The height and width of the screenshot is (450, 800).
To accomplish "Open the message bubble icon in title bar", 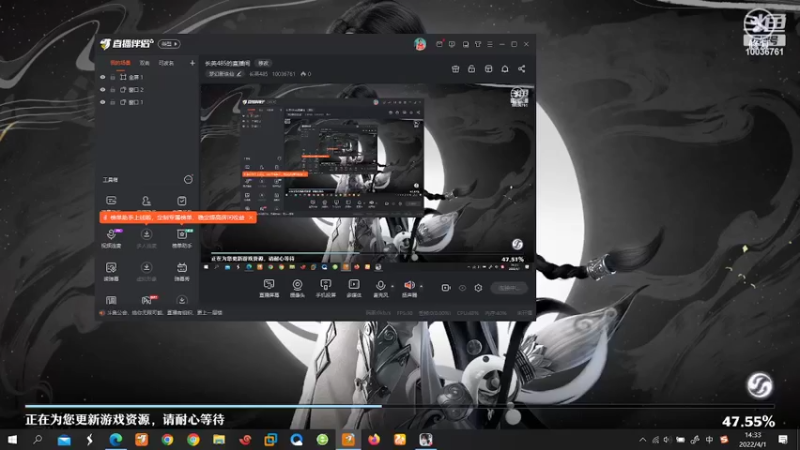I will pos(452,44).
